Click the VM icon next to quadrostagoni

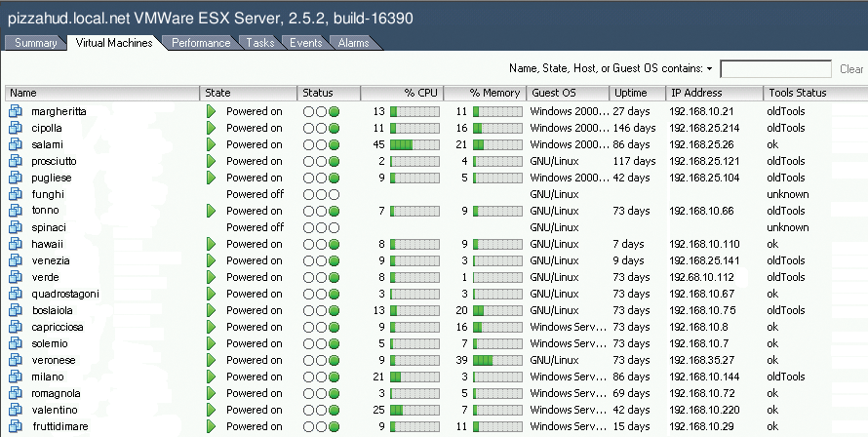point(16,294)
